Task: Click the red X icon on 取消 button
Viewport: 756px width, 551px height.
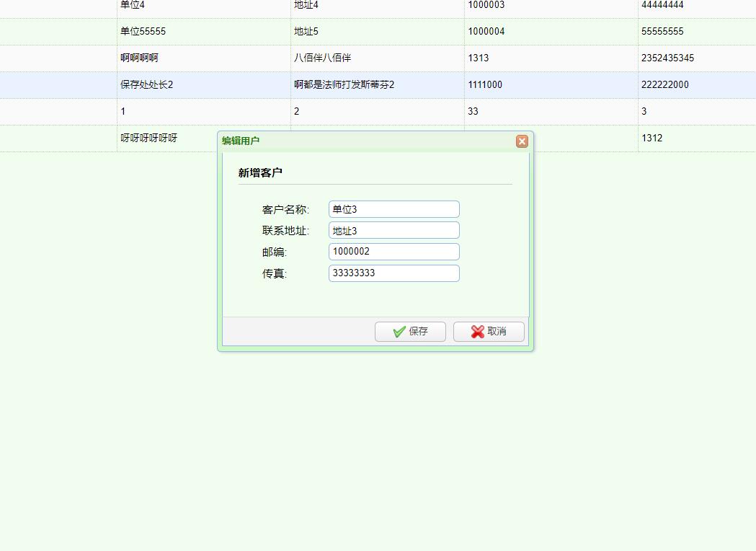Action: [x=476, y=332]
